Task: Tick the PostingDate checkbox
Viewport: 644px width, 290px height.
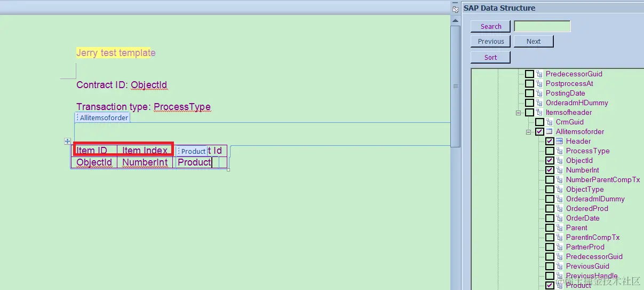Action: coord(529,93)
